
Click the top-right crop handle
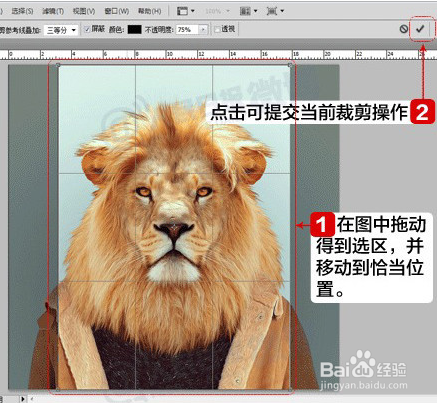290,65
